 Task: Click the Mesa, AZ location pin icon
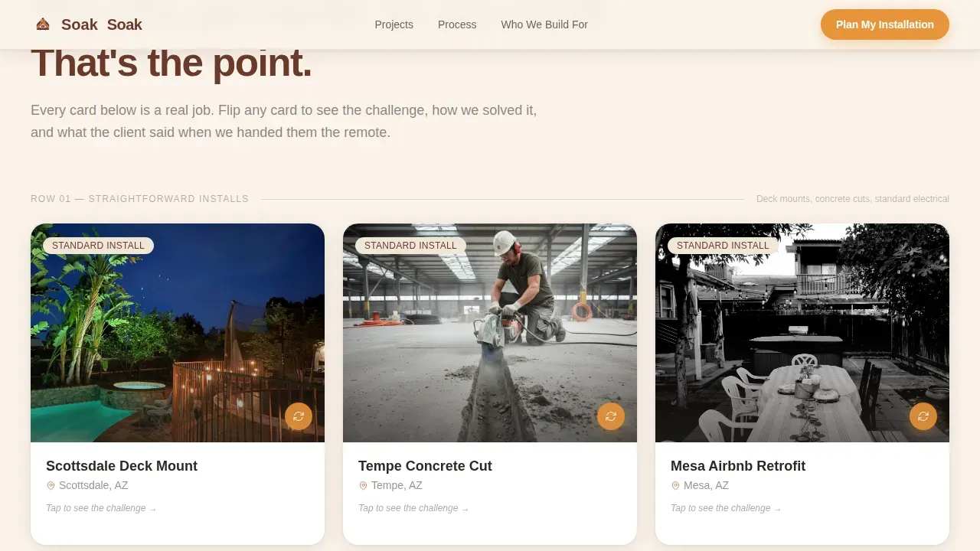(675, 485)
